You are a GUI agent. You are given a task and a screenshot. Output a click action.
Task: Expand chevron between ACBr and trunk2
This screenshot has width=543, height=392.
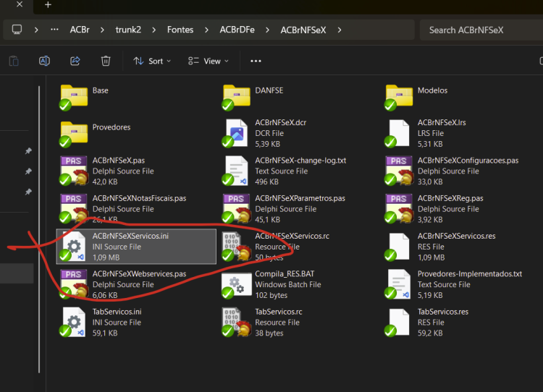pos(102,30)
